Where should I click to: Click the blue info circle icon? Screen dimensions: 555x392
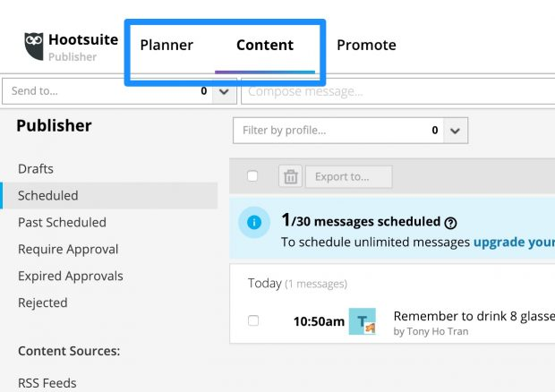[254, 223]
